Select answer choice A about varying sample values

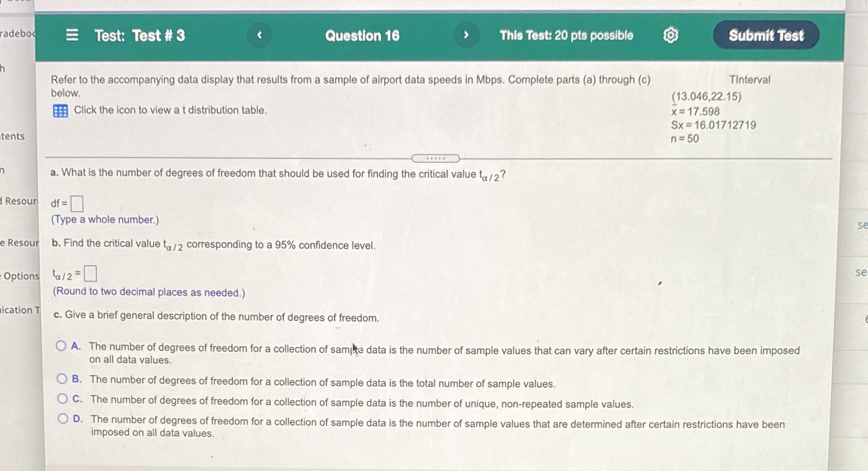pos(61,345)
